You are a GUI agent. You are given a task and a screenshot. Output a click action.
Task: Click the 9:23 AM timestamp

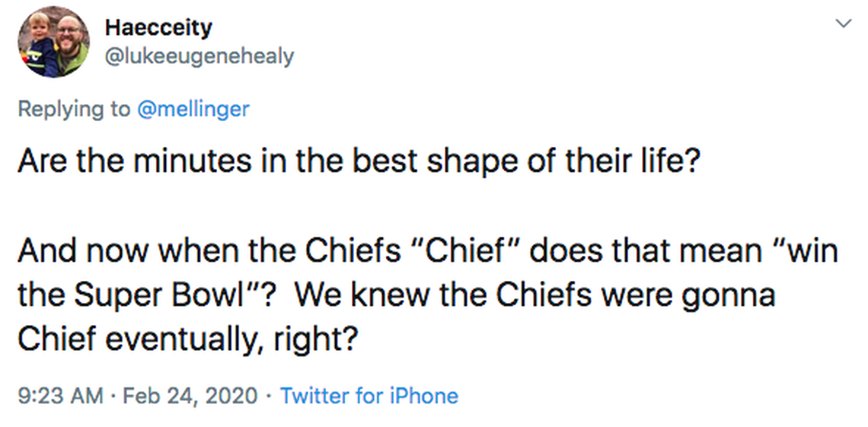coord(60,396)
